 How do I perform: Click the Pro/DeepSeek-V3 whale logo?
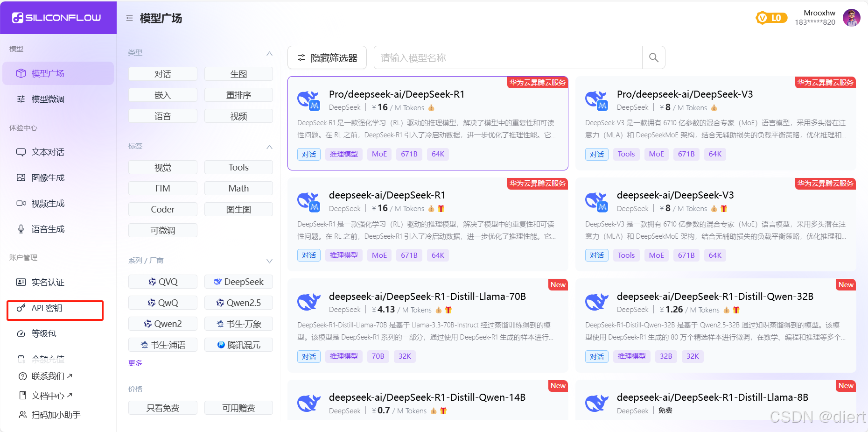pos(596,100)
